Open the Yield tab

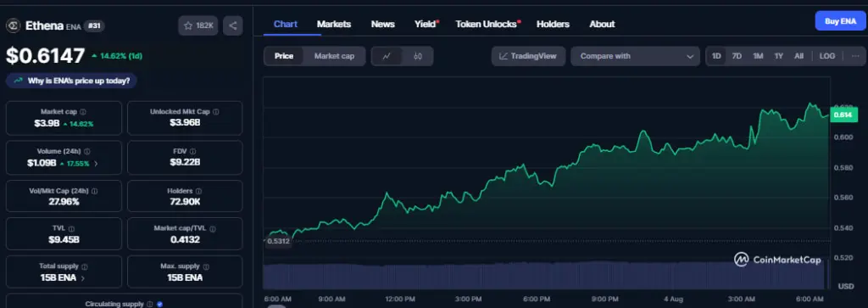[426, 24]
